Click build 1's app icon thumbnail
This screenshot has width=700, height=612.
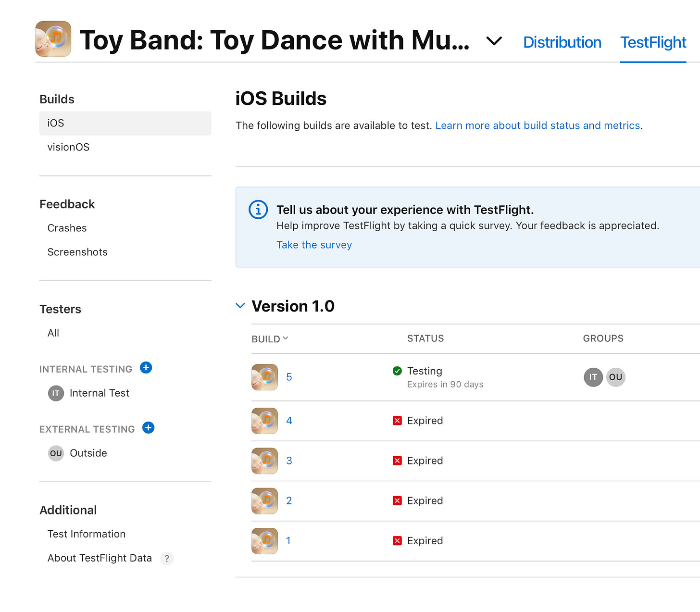264,541
